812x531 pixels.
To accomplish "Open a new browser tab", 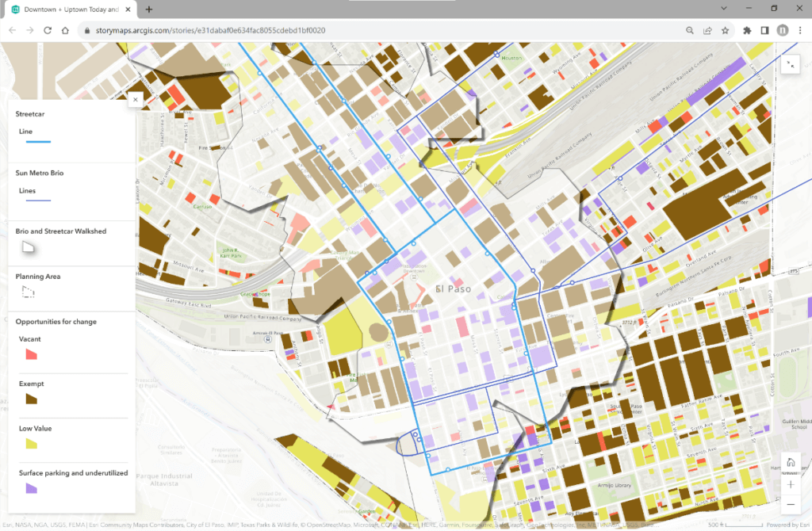I will coord(148,10).
